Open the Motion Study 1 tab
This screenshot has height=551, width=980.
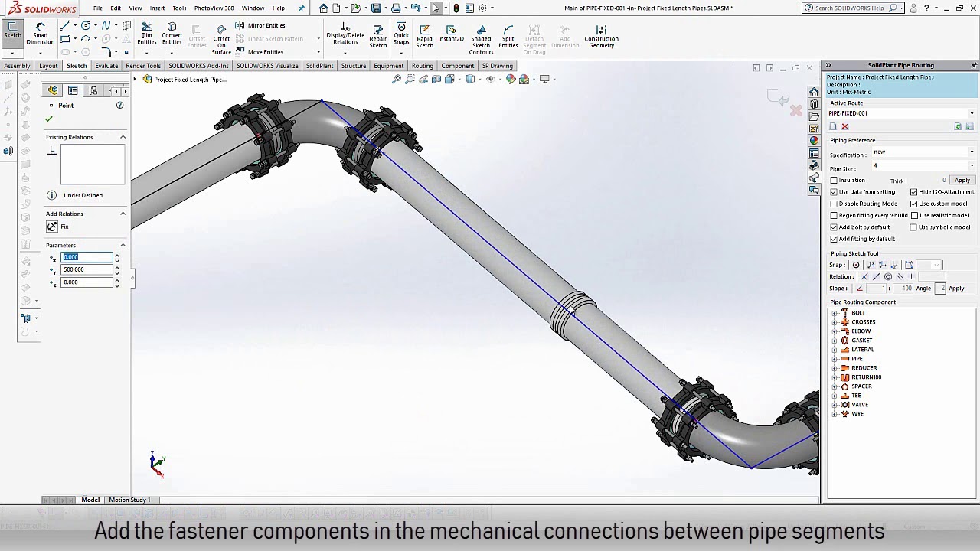pyautogui.click(x=129, y=500)
